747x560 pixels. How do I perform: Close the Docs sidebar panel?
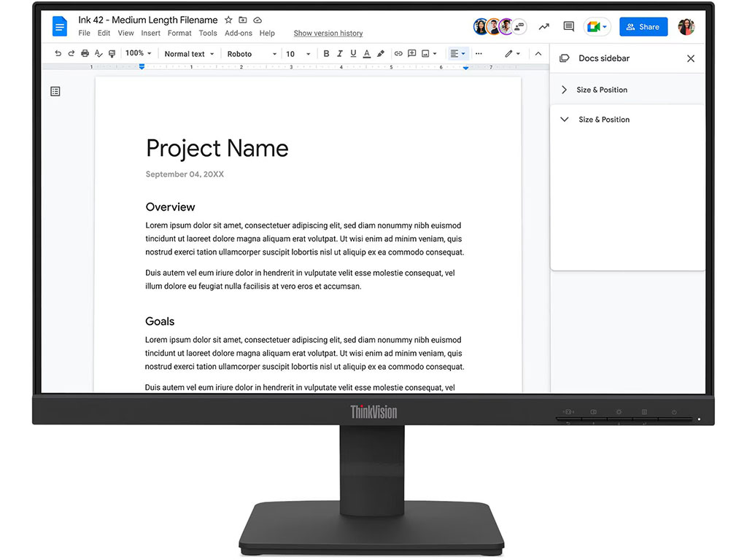tap(691, 58)
